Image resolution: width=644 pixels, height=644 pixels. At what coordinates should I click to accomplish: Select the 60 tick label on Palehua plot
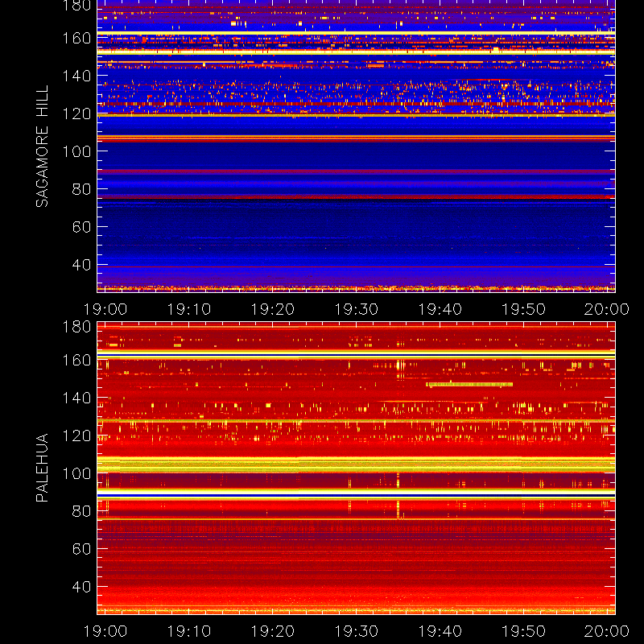81,549
